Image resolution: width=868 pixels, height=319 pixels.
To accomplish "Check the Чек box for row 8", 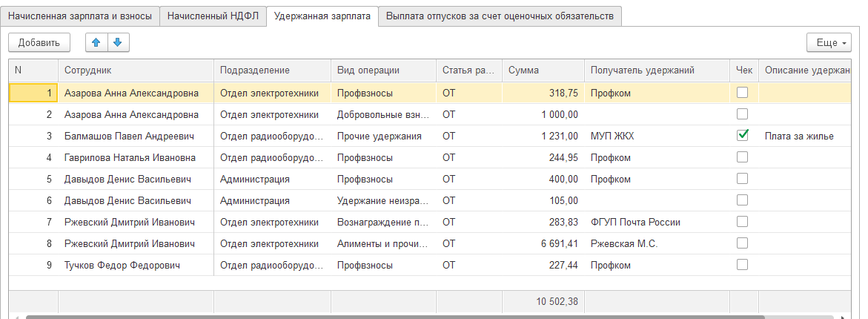I will (742, 243).
